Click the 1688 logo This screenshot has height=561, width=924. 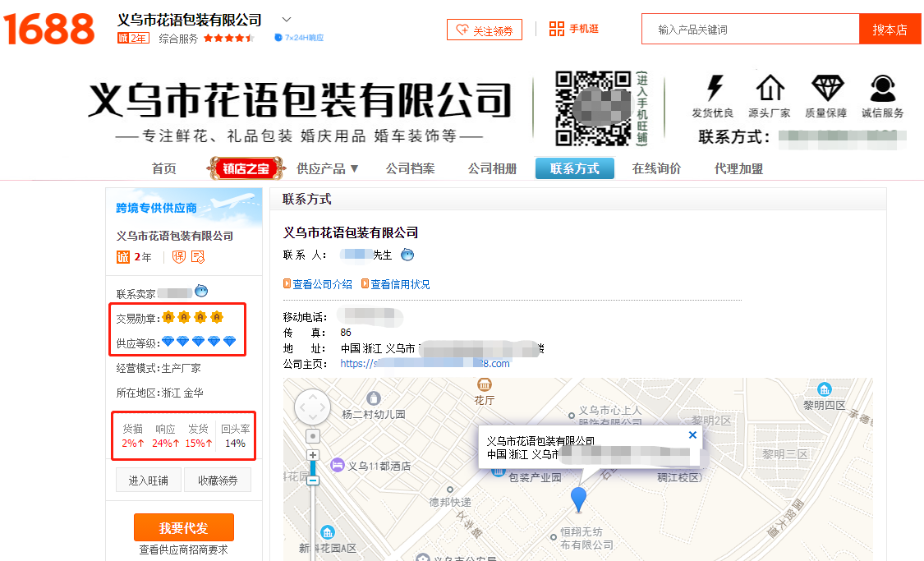(48, 29)
